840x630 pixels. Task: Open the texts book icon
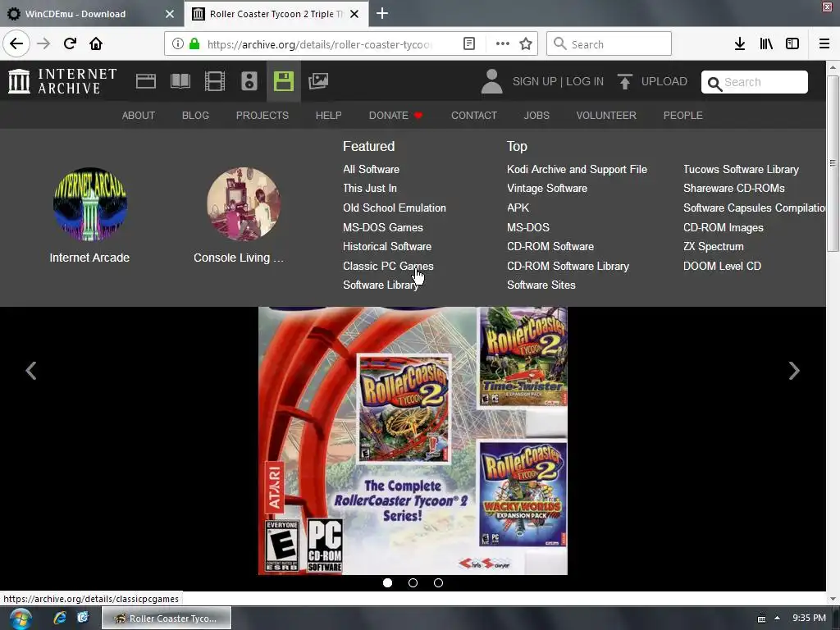(180, 81)
